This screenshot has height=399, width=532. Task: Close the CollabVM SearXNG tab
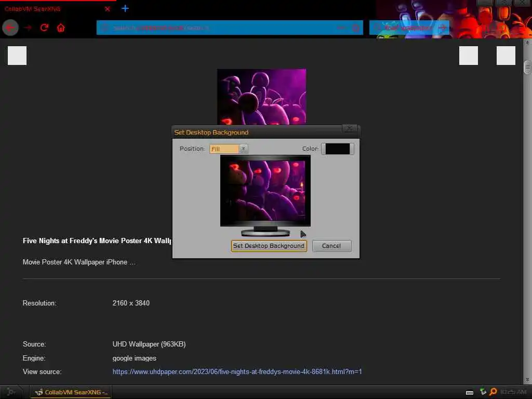[x=107, y=9]
